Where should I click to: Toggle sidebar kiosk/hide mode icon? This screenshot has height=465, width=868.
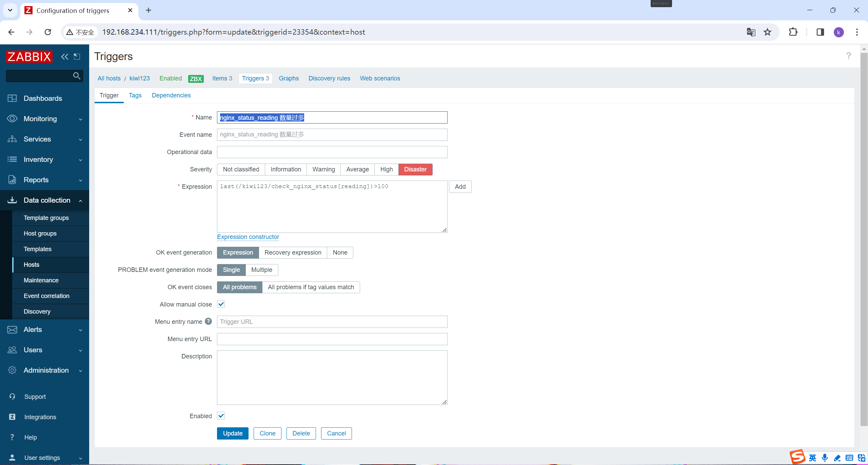pos(77,57)
